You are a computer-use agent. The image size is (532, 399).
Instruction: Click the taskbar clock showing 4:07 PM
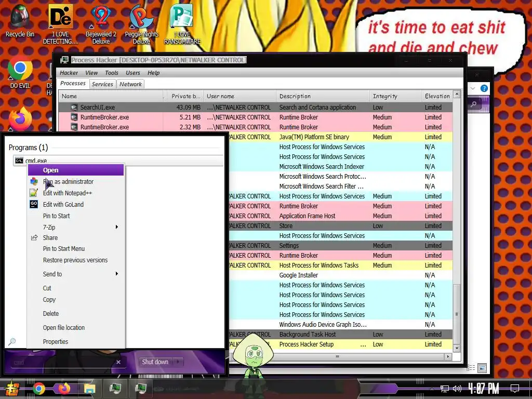[x=484, y=388]
